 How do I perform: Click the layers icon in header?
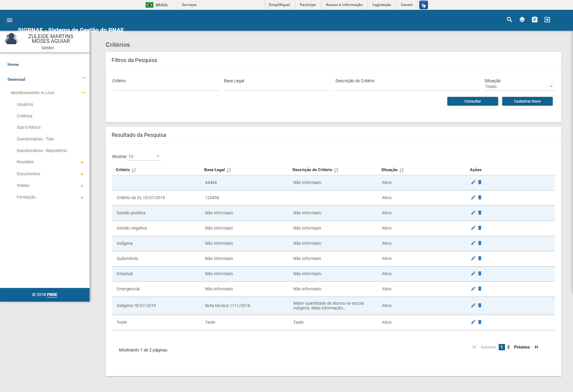point(522,20)
